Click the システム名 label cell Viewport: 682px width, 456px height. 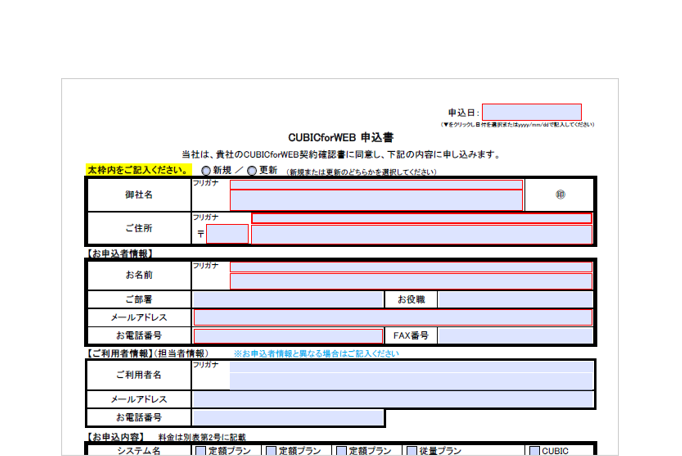[139, 451]
